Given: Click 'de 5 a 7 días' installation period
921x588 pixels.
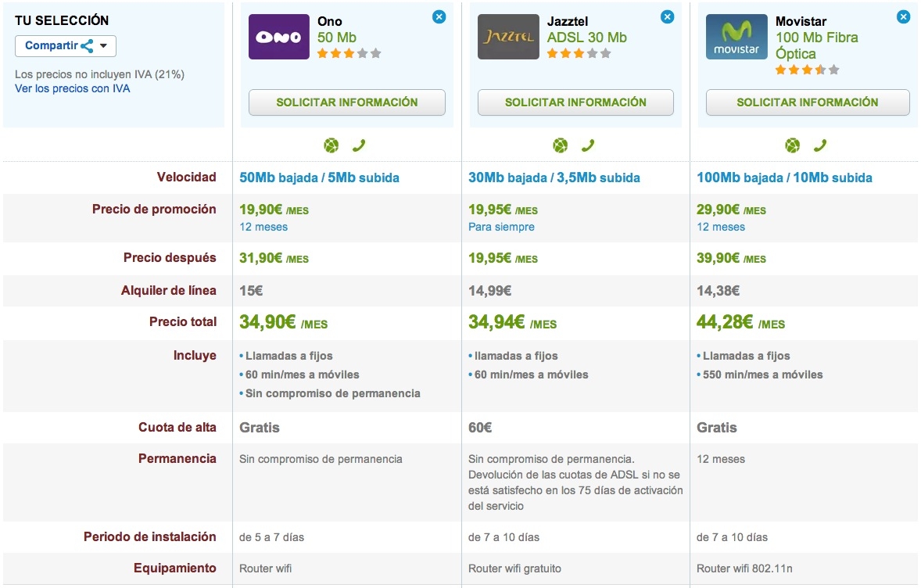Looking at the screenshot, I should pos(271,537).
